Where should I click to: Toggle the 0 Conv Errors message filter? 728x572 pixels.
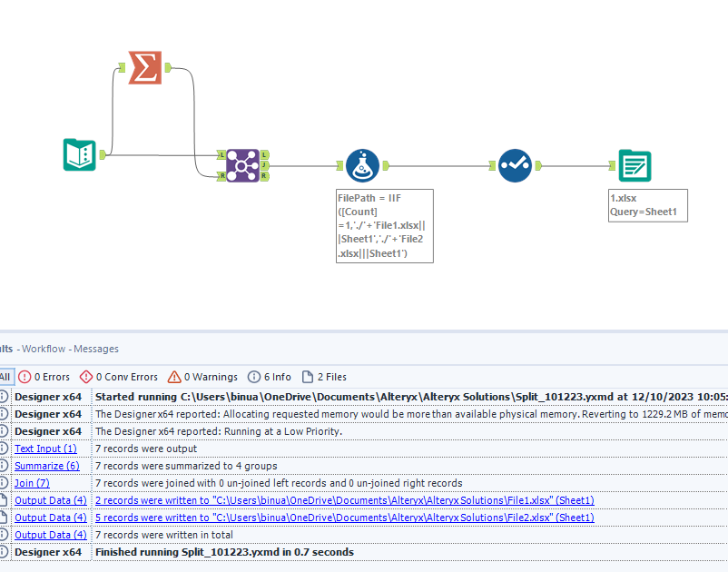coord(121,377)
